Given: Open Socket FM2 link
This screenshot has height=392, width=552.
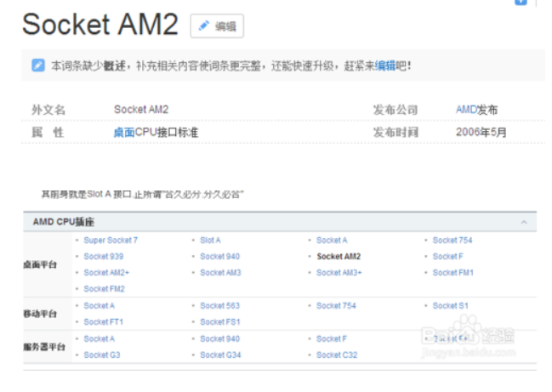Looking at the screenshot, I should pos(105,289).
